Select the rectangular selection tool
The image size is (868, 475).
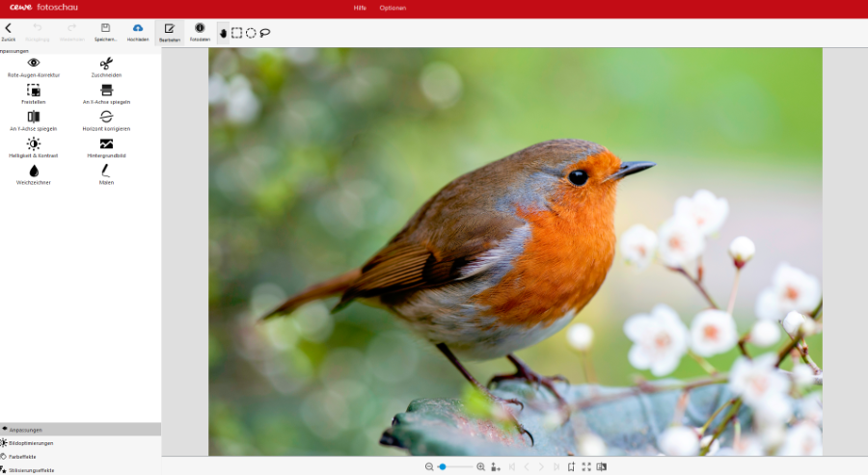click(x=237, y=33)
